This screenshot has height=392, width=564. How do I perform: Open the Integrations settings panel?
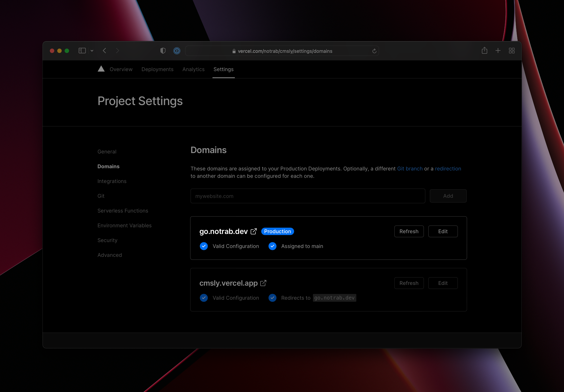click(x=112, y=181)
